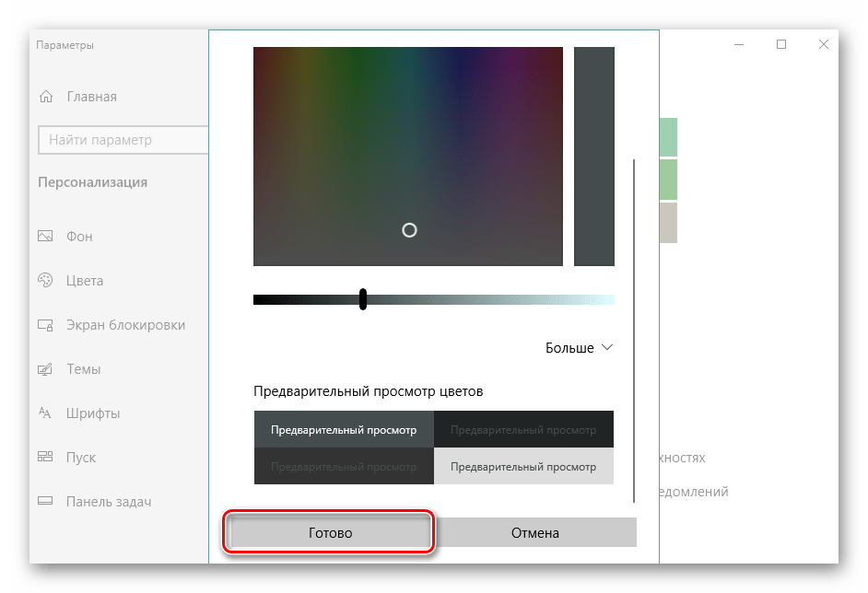Click the brightness slider handle

point(363,299)
